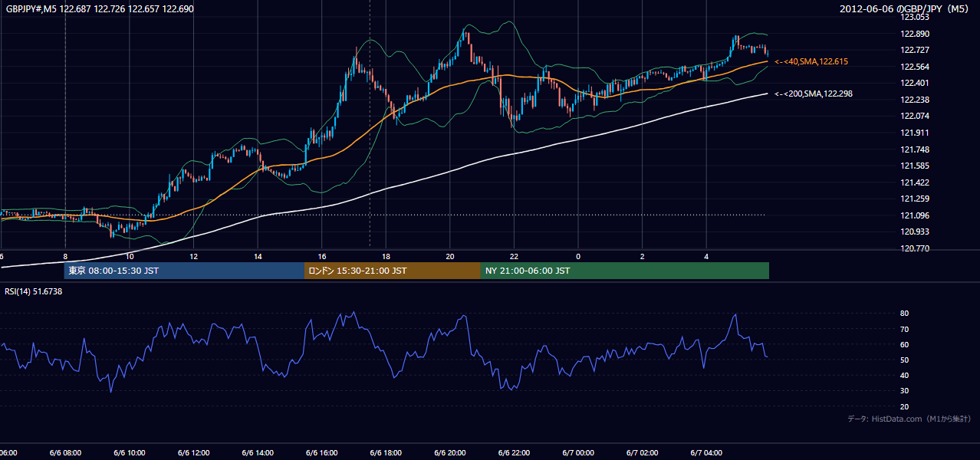Image resolution: width=980 pixels, height=460 pixels.
Task: Click price axis value 122.401
Action: (x=915, y=83)
